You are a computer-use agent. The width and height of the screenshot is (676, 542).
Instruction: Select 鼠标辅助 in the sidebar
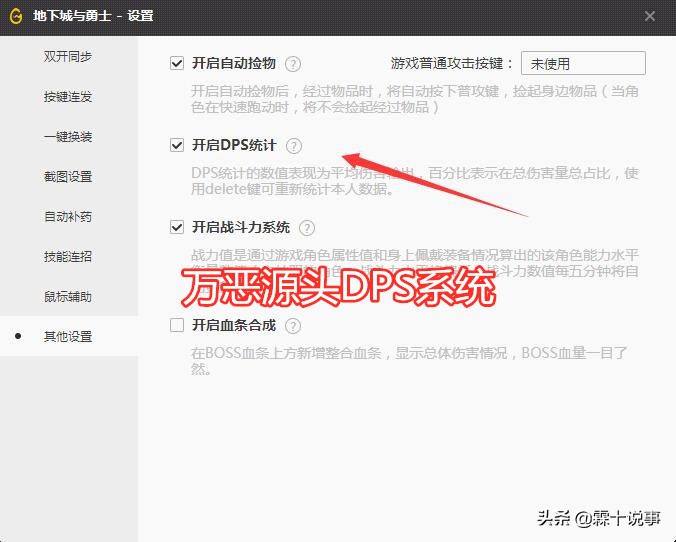coord(68,297)
